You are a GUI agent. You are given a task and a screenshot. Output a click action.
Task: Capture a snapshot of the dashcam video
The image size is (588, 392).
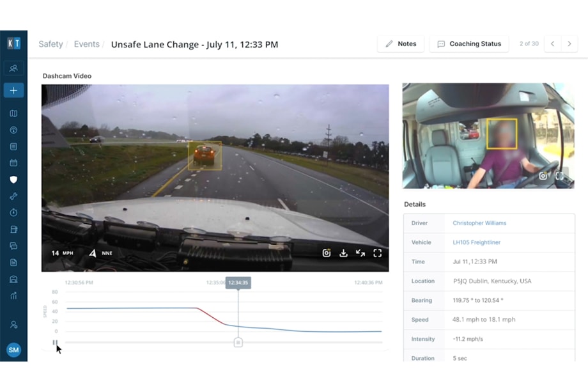[327, 253]
